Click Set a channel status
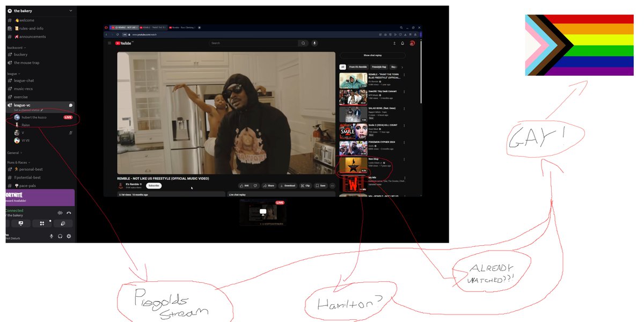644x322 pixels. click(28, 110)
